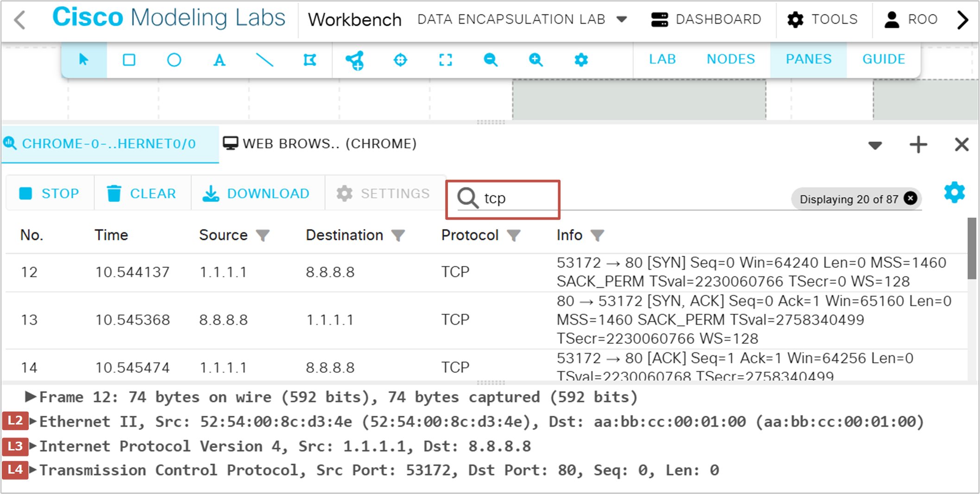Open canvas settings gear in toolbar
Screen dimensions: 980x494
581,60
